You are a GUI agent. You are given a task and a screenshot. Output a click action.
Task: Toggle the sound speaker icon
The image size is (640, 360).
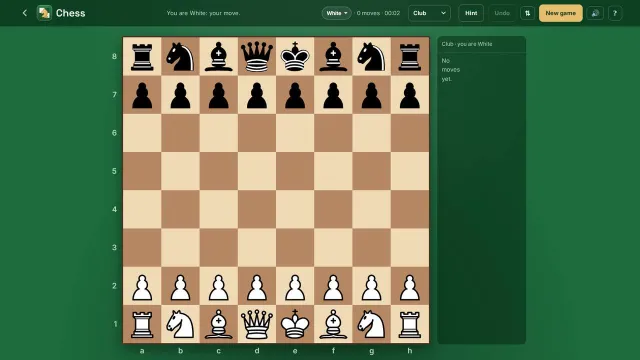click(595, 13)
